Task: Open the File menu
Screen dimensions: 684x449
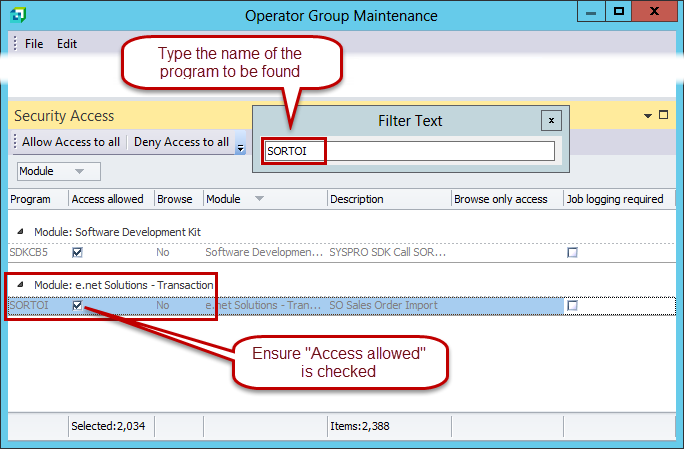Action: 34,44
